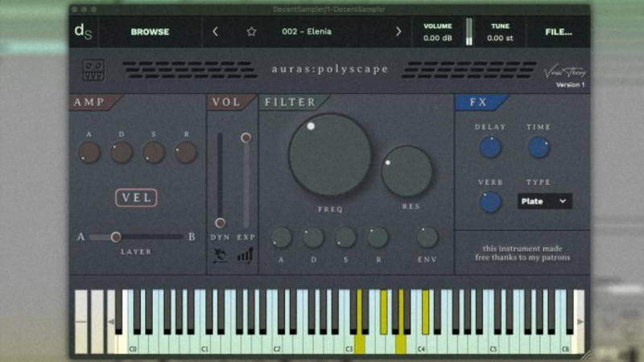Click the A/B LAYER slider handle
This screenshot has height=362, width=644.
(x=116, y=237)
